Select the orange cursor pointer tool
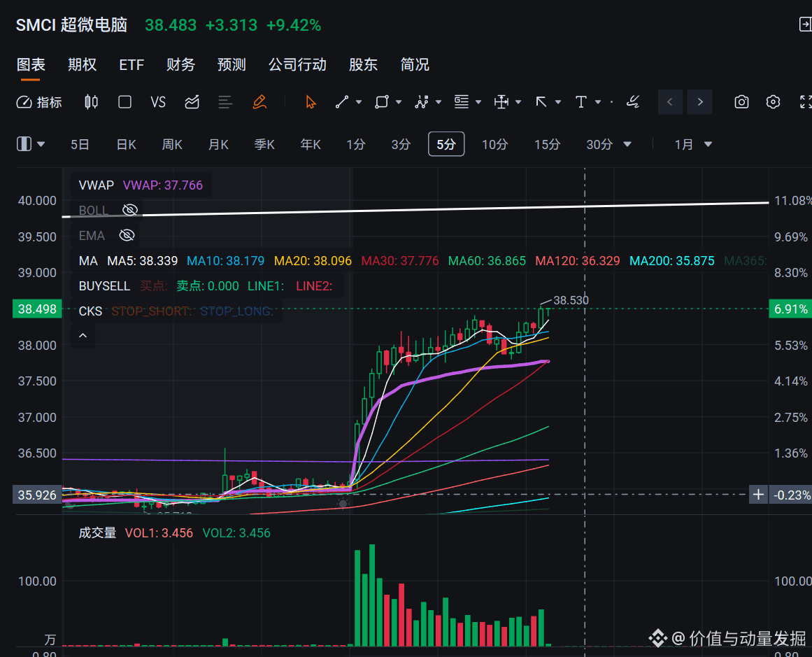The height and width of the screenshot is (657, 812). click(x=311, y=102)
